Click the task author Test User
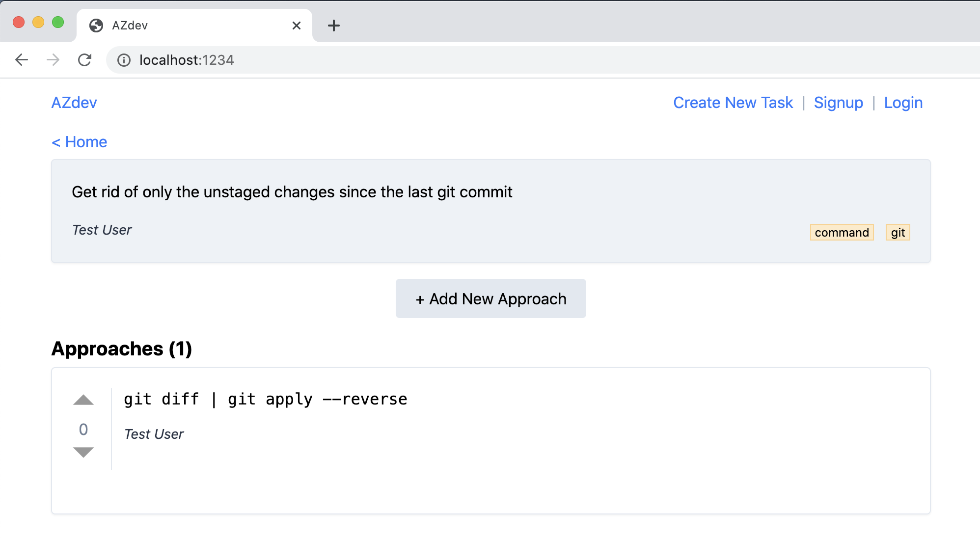980x538 pixels. (x=102, y=230)
